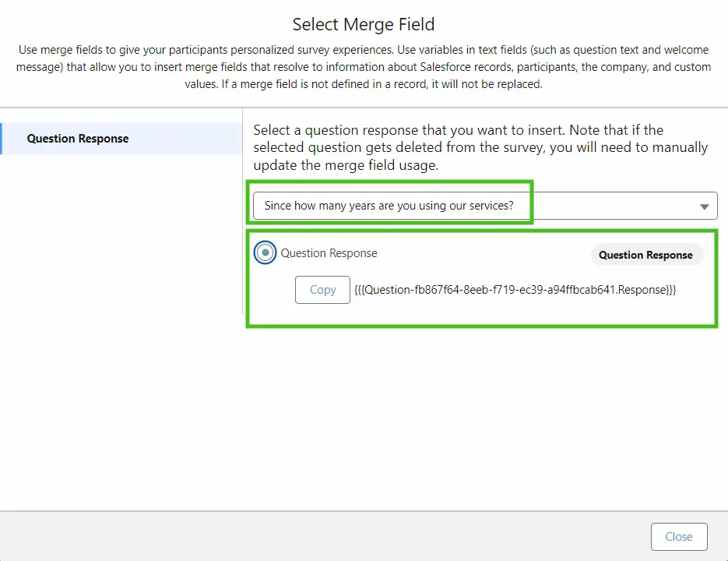Click the gray footer bar left of Close
Viewport: 728px width, 561px height.
(311, 537)
